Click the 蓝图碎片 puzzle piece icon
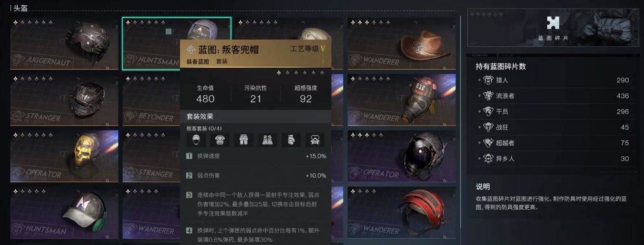This screenshot has height=245, width=644. [553, 23]
